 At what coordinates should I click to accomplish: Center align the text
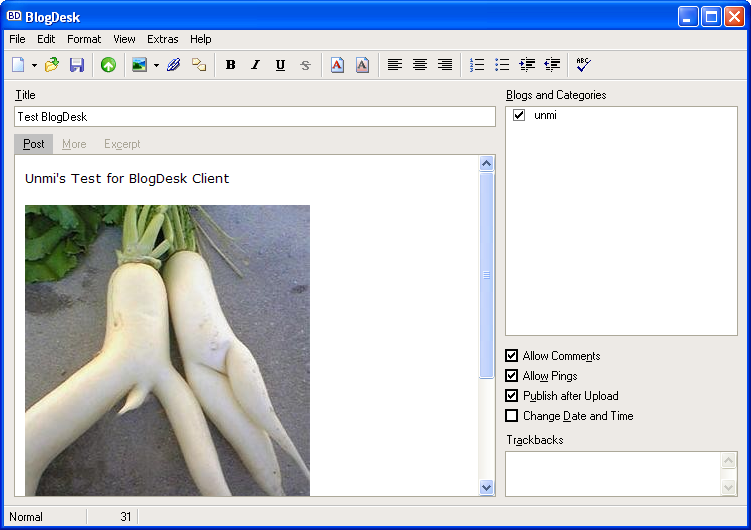420,65
